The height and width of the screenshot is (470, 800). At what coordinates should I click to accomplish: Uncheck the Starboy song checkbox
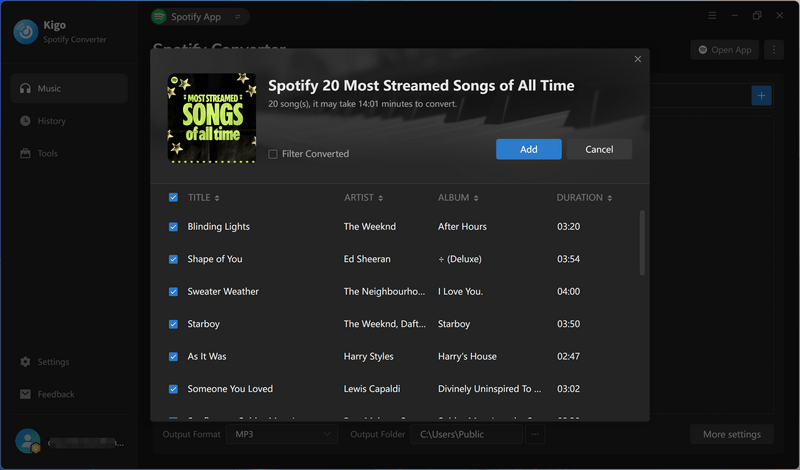[x=173, y=324]
